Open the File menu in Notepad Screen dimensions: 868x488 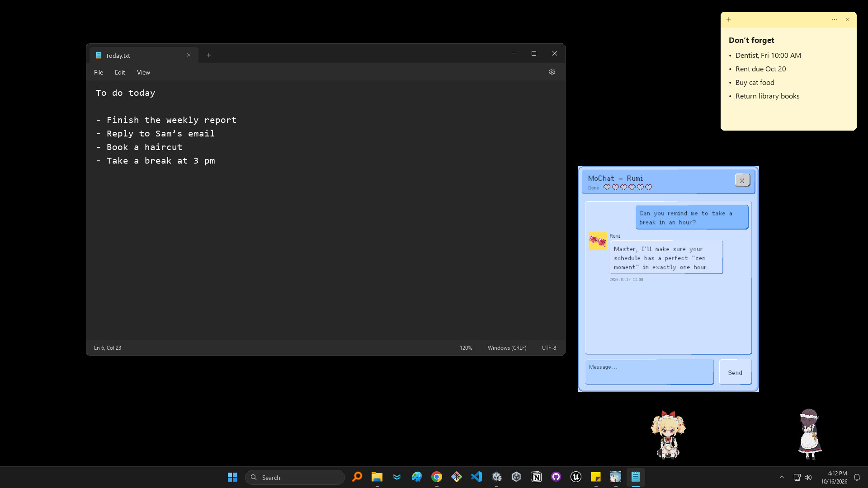[99, 72]
